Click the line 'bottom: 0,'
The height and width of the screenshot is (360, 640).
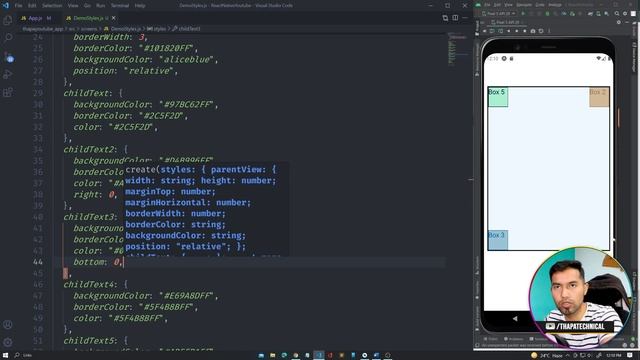[98, 262]
